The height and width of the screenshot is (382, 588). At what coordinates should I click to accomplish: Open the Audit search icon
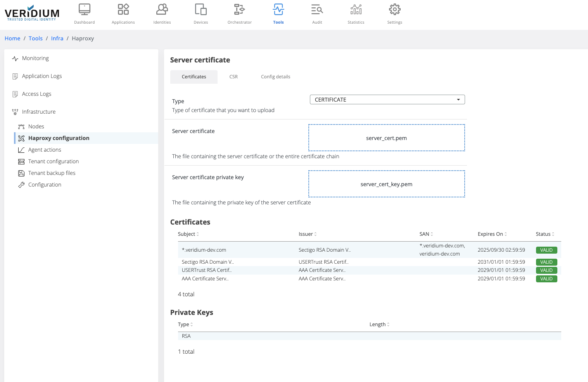tap(317, 9)
